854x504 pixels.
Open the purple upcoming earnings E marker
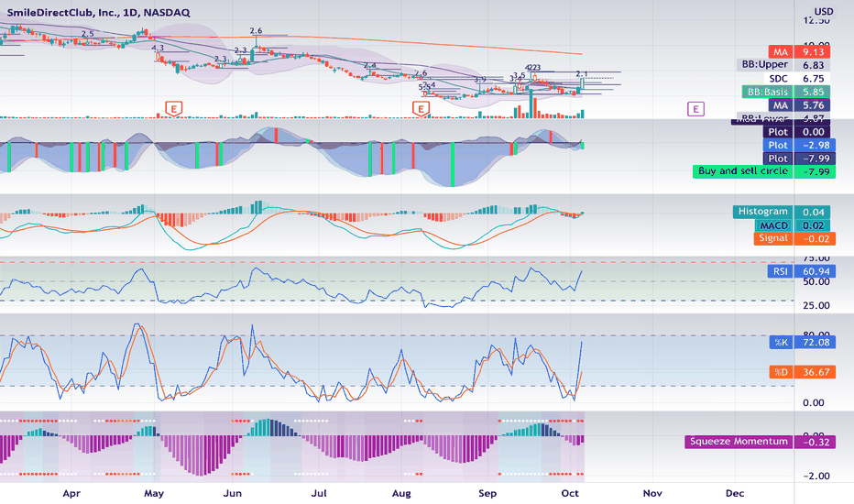[695, 109]
